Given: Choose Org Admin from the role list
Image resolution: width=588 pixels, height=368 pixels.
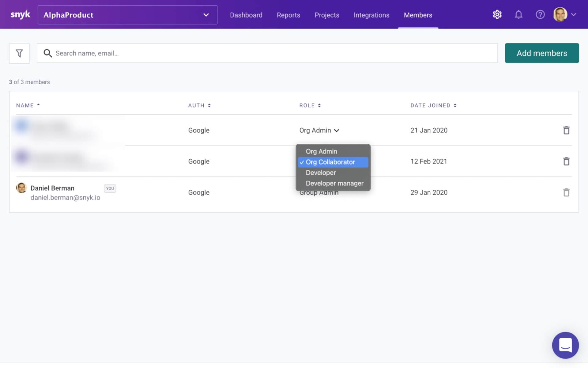Looking at the screenshot, I should click(333, 151).
